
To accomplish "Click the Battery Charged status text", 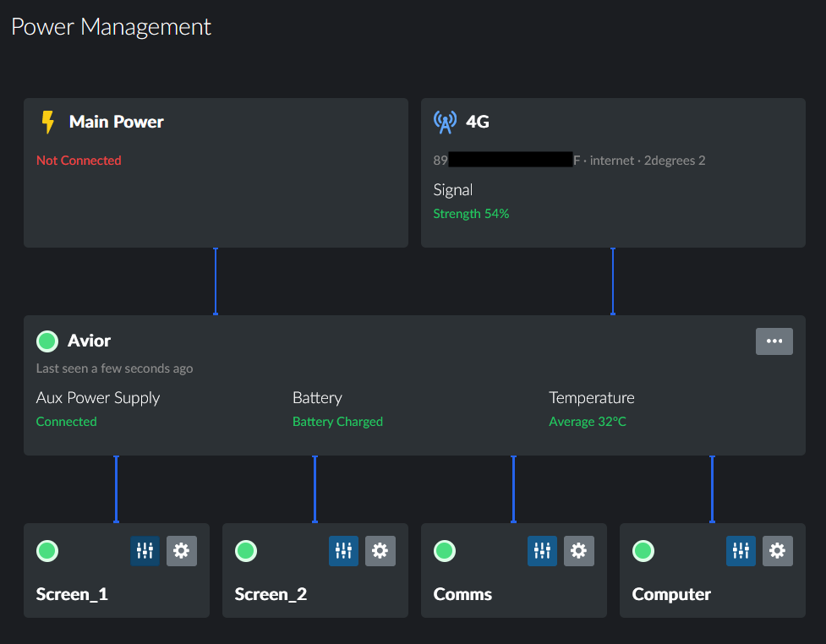I will [337, 421].
